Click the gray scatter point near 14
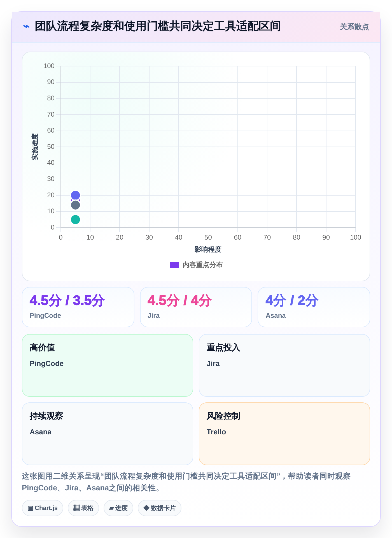 click(x=75, y=205)
